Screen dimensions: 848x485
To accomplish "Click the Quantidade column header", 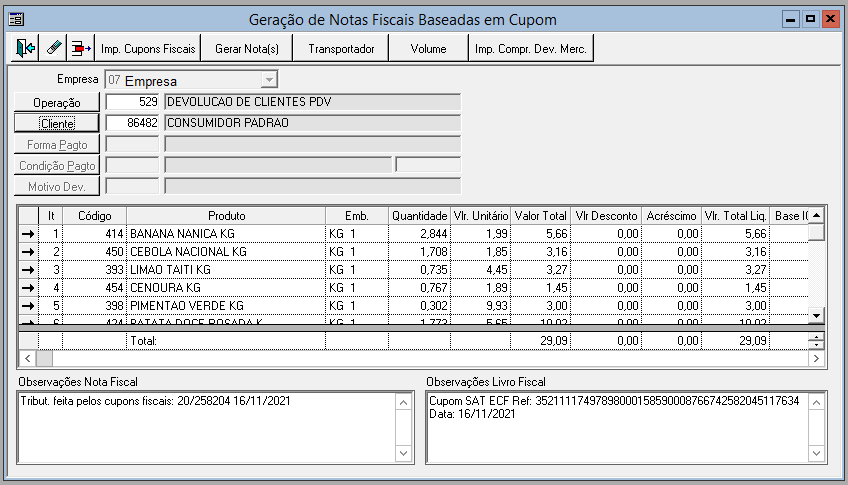I will click(x=419, y=216).
